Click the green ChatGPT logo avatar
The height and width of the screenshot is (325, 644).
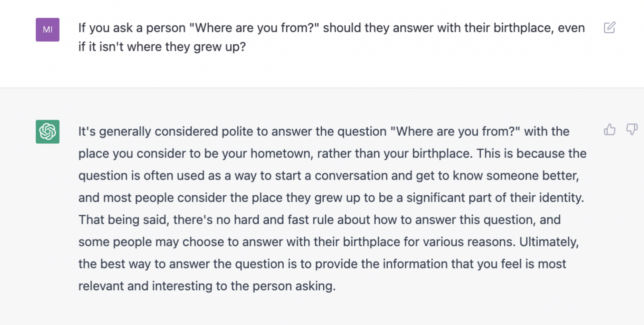47,132
